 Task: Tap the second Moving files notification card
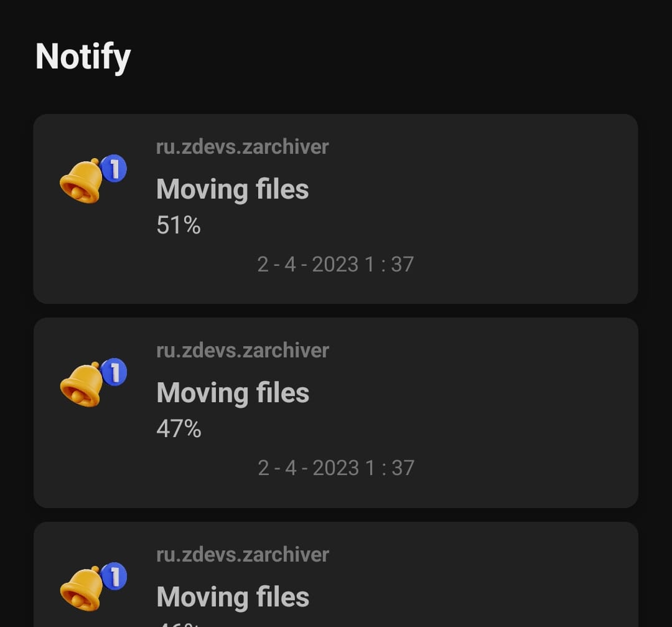click(x=336, y=412)
